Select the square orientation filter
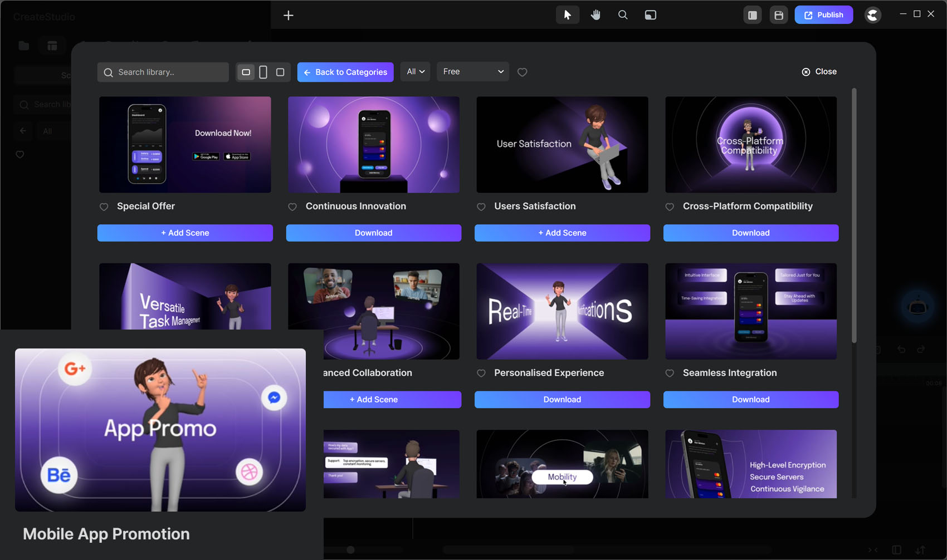The height and width of the screenshot is (560, 947). click(x=280, y=72)
